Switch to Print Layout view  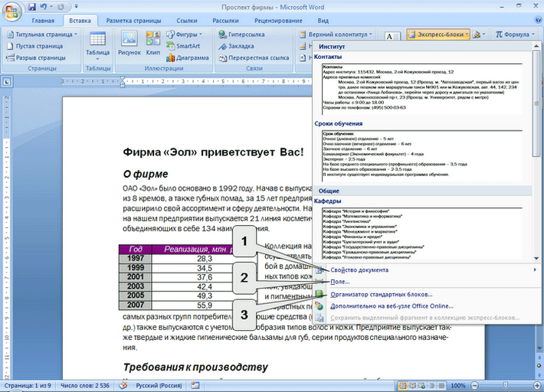[403, 385]
